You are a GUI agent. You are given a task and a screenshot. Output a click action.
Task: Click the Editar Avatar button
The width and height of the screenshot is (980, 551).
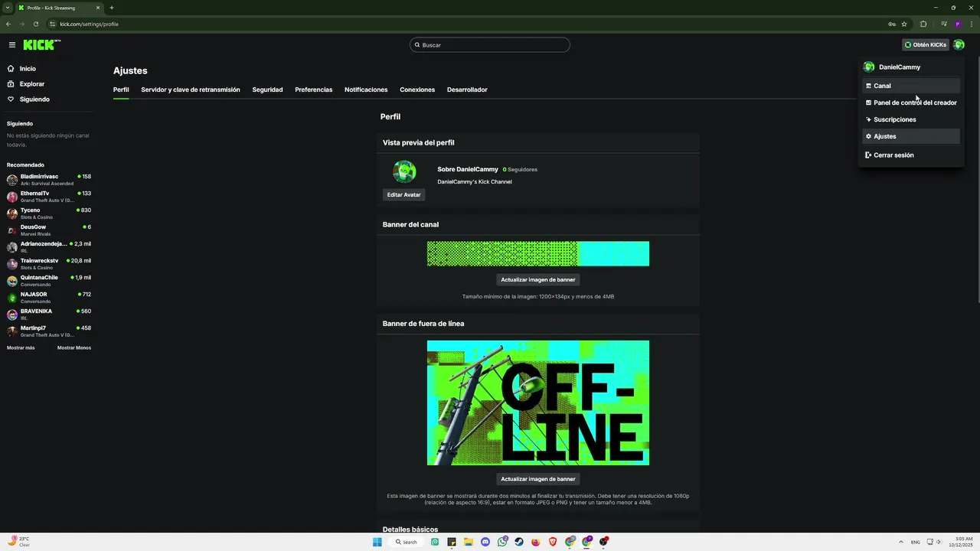[x=403, y=195]
